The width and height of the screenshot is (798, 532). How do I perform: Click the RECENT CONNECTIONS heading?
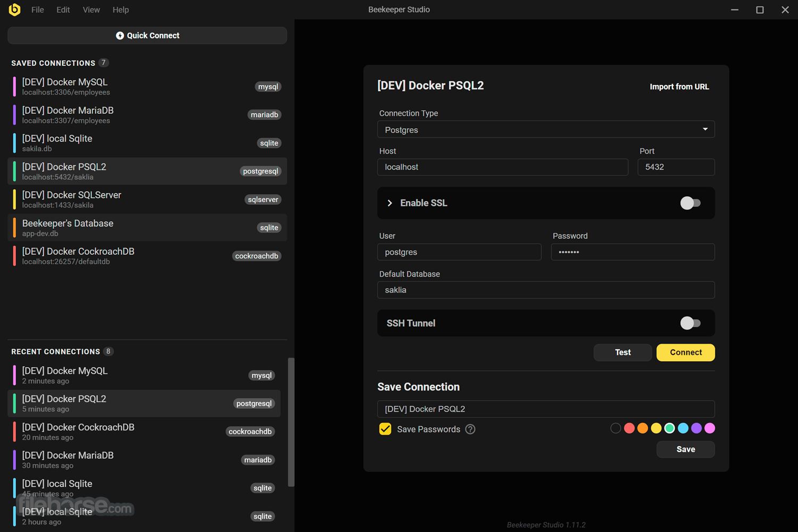pos(56,352)
